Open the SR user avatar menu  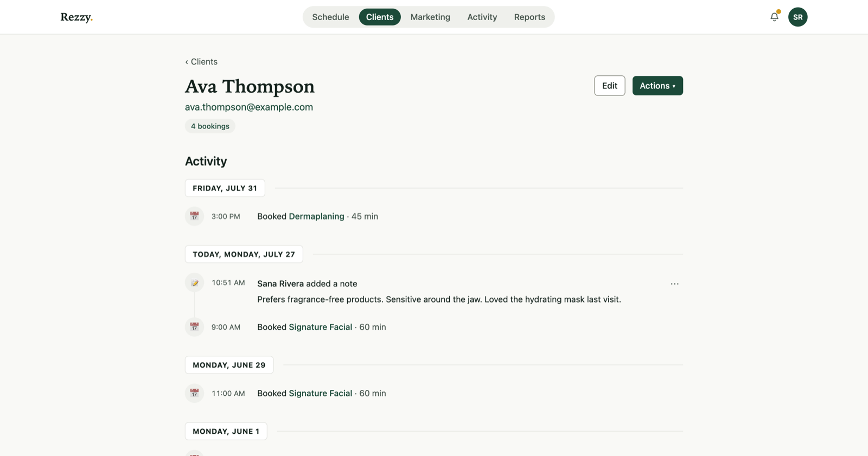tap(797, 17)
